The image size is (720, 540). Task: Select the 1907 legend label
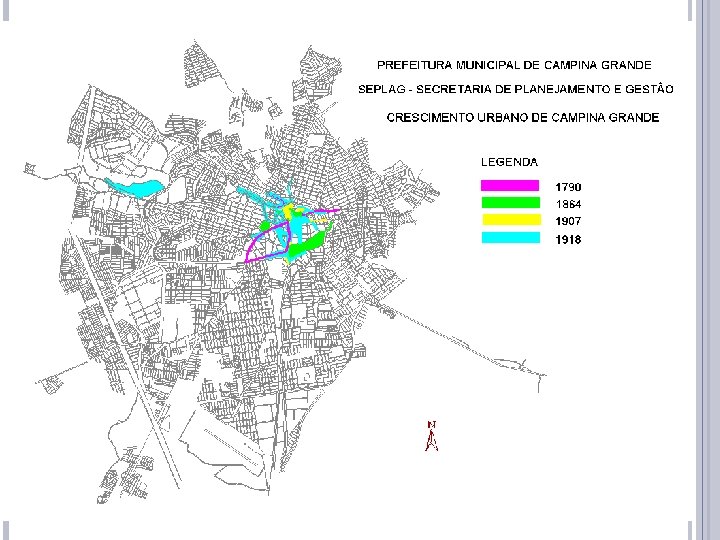coord(568,221)
